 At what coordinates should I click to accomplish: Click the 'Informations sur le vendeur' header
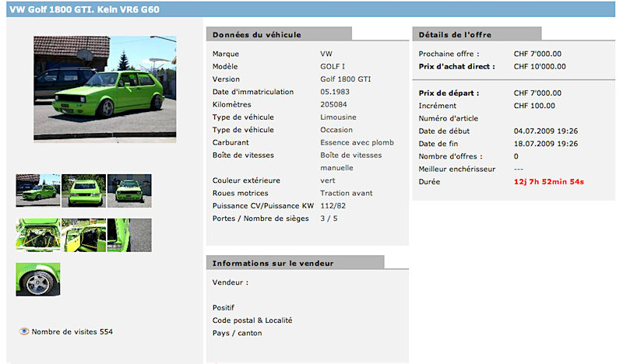point(273,264)
